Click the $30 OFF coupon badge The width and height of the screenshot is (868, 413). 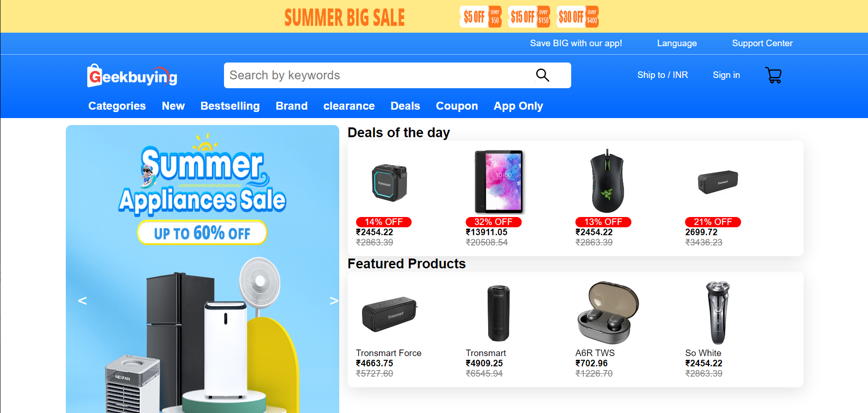(x=578, y=17)
